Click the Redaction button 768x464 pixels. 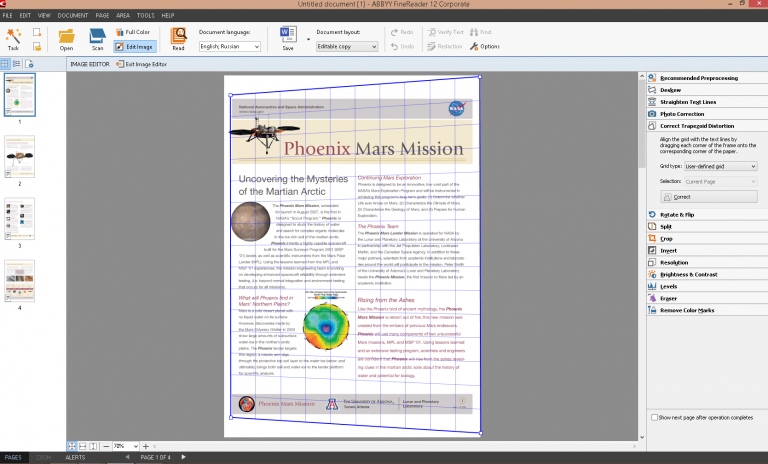(x=445, y=47)
